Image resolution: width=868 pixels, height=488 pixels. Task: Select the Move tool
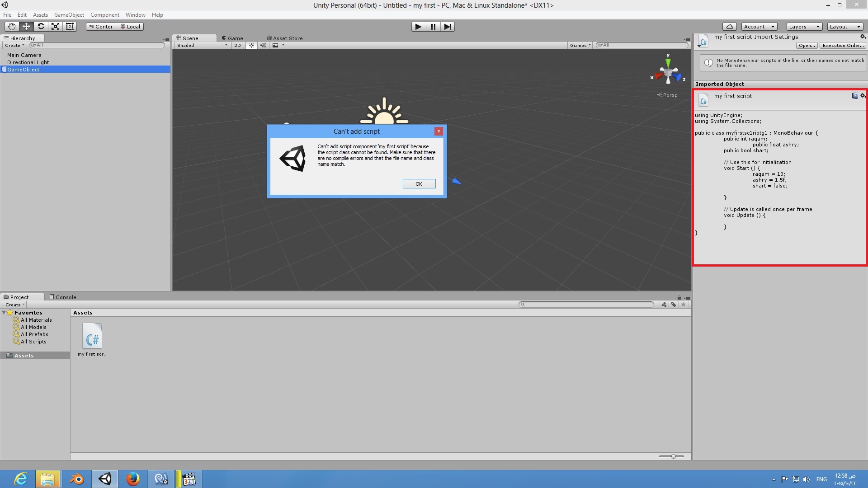tap(26, 27)
